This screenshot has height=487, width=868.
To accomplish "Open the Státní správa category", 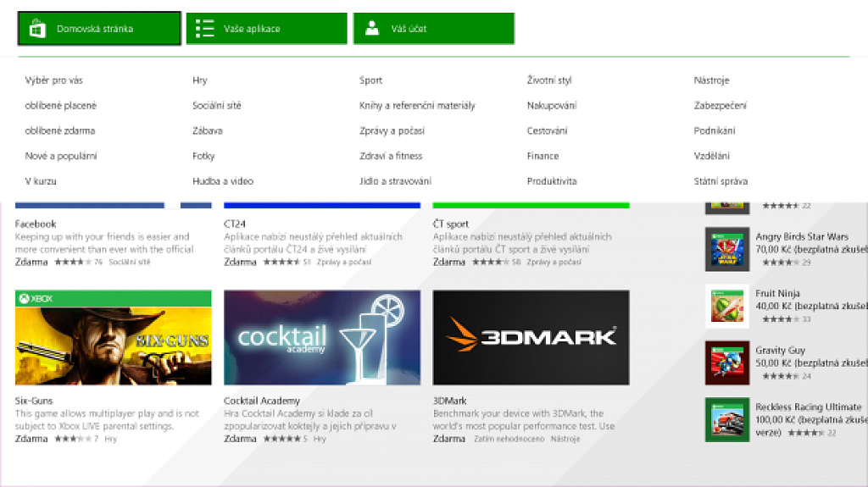I will [x=721, y=181].
